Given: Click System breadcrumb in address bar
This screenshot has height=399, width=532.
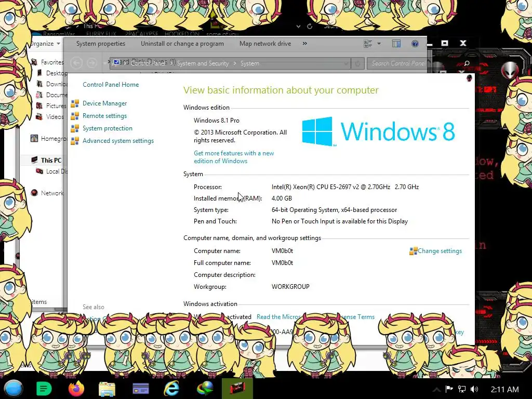Looking at the screenshot, I should (x=250, y=63).
